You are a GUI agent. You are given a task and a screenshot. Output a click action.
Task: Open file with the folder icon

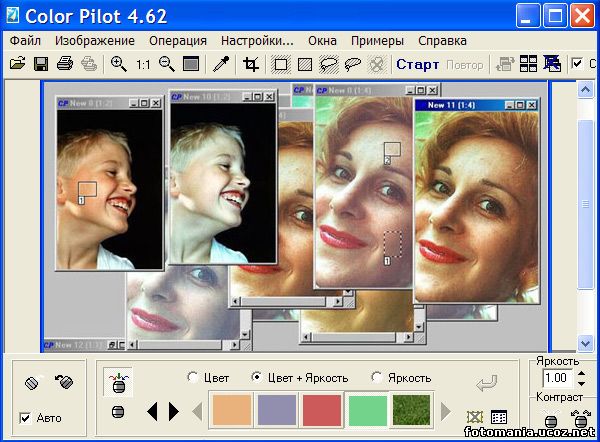coord(17,64)
